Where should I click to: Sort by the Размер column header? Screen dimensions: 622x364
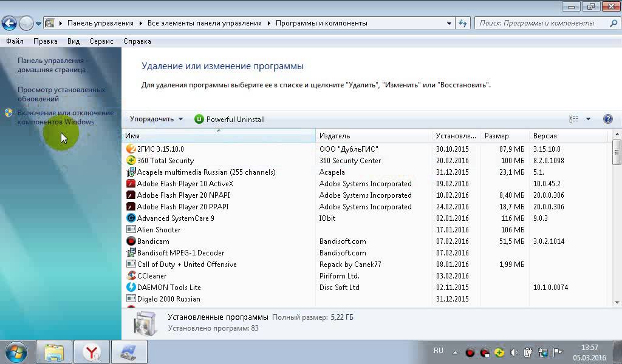(505, 136)
